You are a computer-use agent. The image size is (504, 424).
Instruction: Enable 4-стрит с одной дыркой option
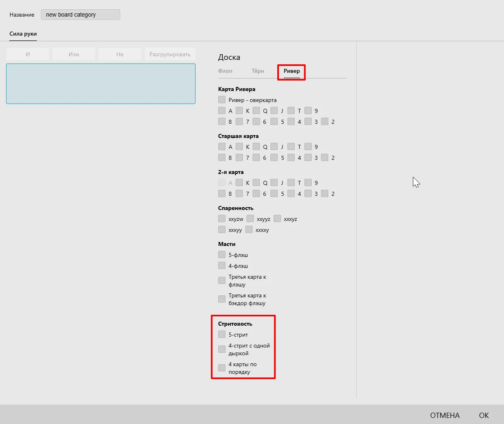[x=222, y=349]
